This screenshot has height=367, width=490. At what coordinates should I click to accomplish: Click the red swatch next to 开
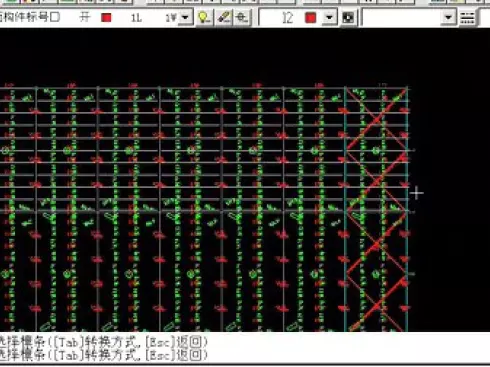click(x=106, y=17)
